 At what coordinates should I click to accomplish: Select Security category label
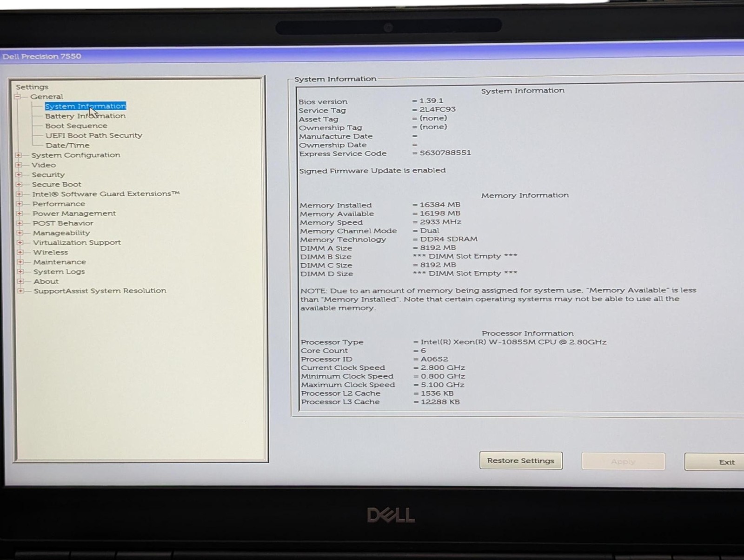click(48, 175)
